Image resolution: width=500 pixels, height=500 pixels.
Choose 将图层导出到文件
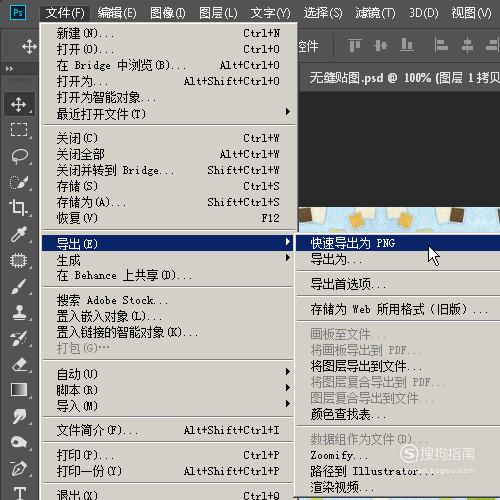tap(398, 366)
